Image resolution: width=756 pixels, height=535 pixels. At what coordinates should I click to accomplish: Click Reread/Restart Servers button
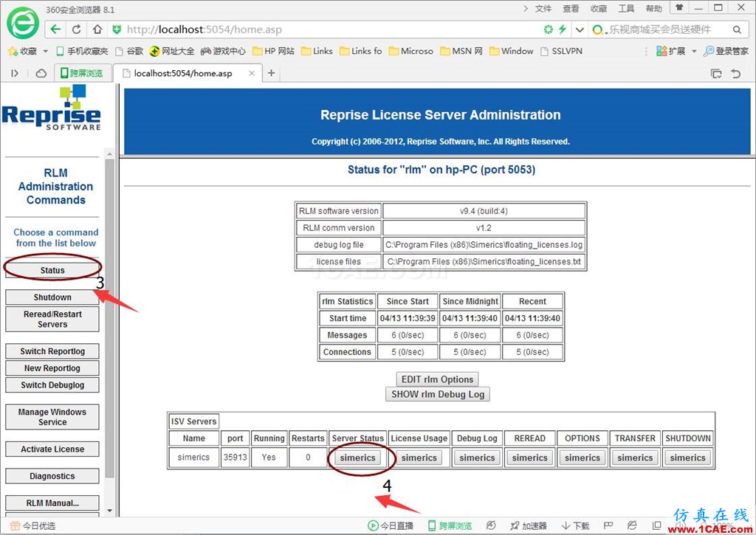[52, 319]
